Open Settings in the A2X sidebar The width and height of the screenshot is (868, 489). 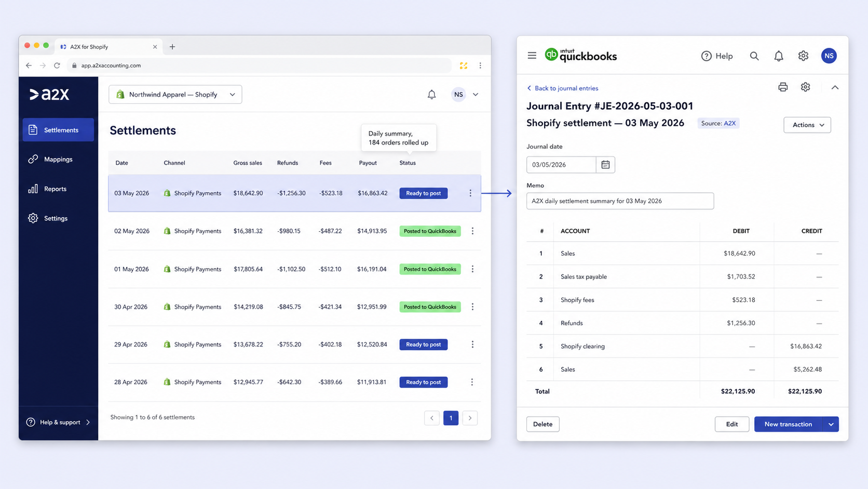pyautogui.click(x=58, y=219)
